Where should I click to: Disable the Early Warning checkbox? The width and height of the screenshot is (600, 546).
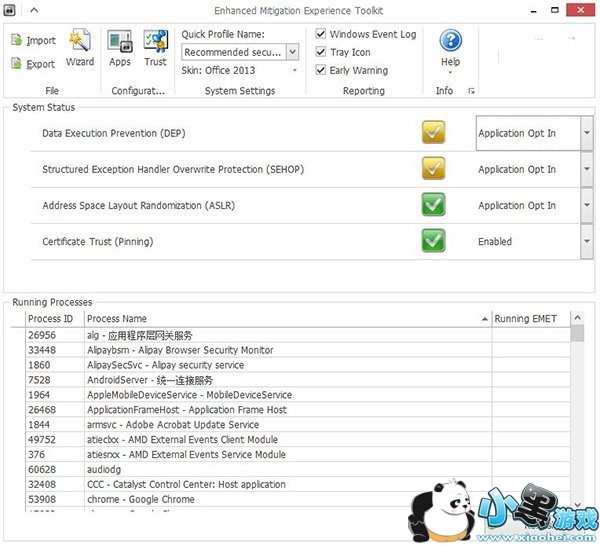321,70
